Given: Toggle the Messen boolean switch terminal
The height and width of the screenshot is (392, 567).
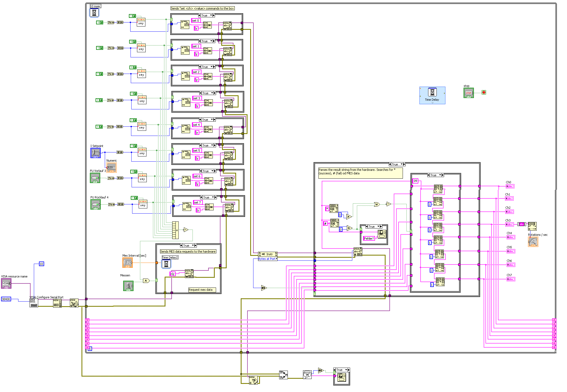Looking at the screenshot, I should [128, 286].
